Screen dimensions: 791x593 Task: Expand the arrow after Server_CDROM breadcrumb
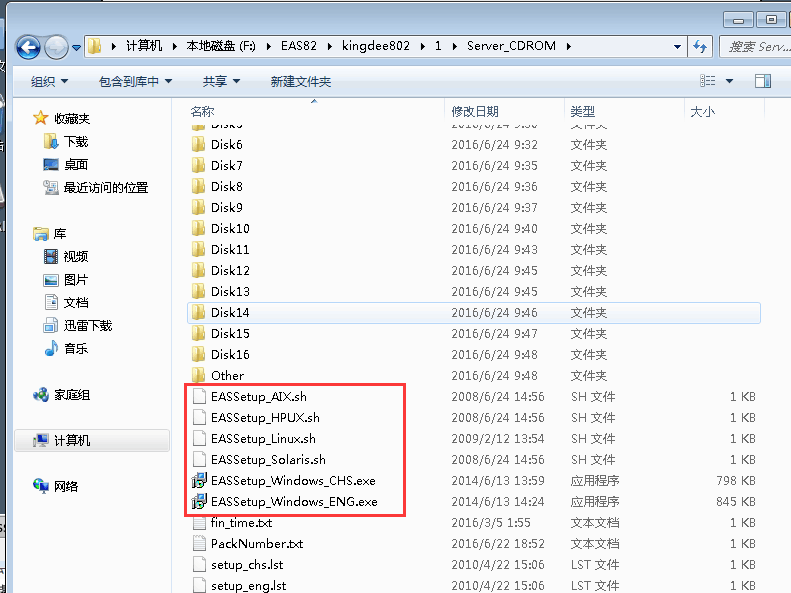tap(569, 46)
